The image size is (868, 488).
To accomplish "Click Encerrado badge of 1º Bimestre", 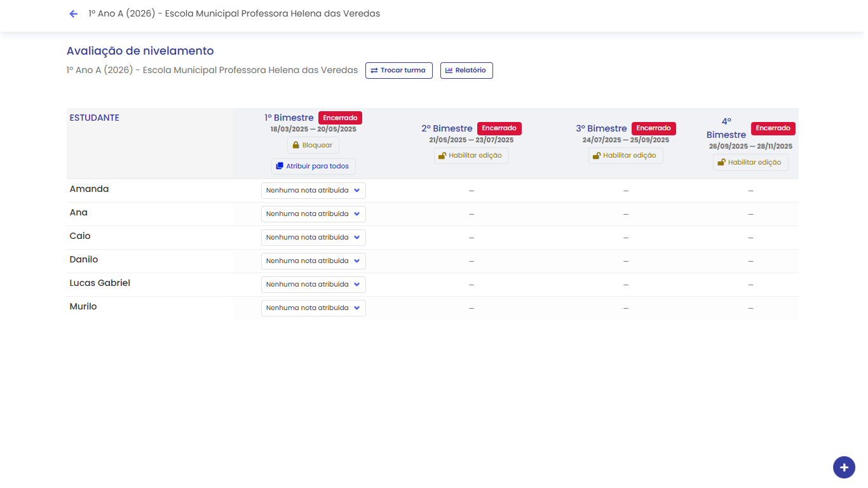I will click(x=340, y=118).
